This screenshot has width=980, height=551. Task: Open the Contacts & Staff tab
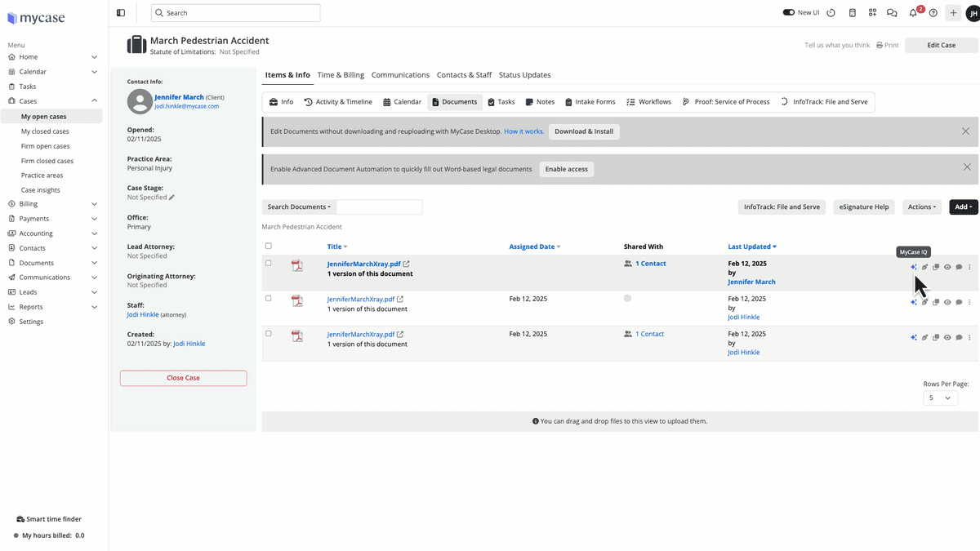pyautogui.click(x=464, y=75)
